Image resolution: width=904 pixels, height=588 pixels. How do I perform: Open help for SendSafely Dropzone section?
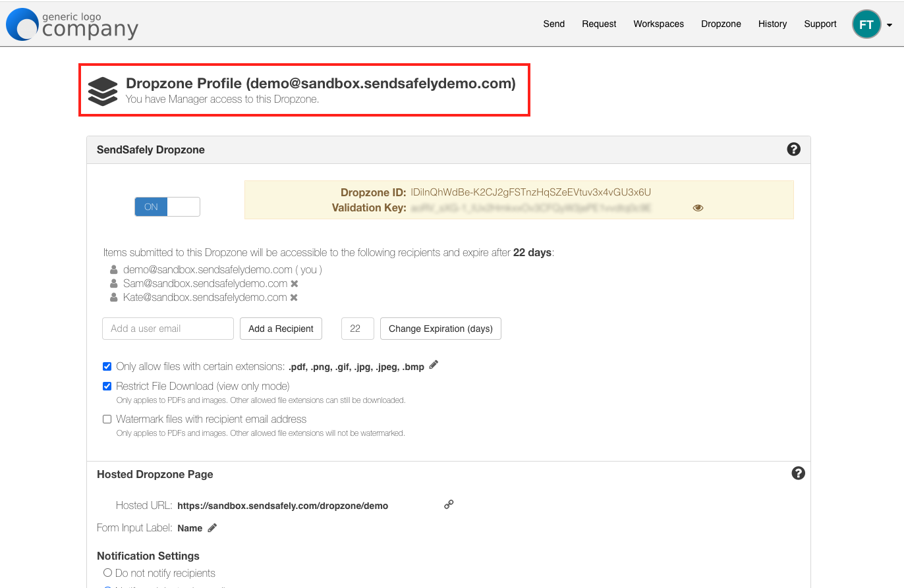(x=793, y=149)
